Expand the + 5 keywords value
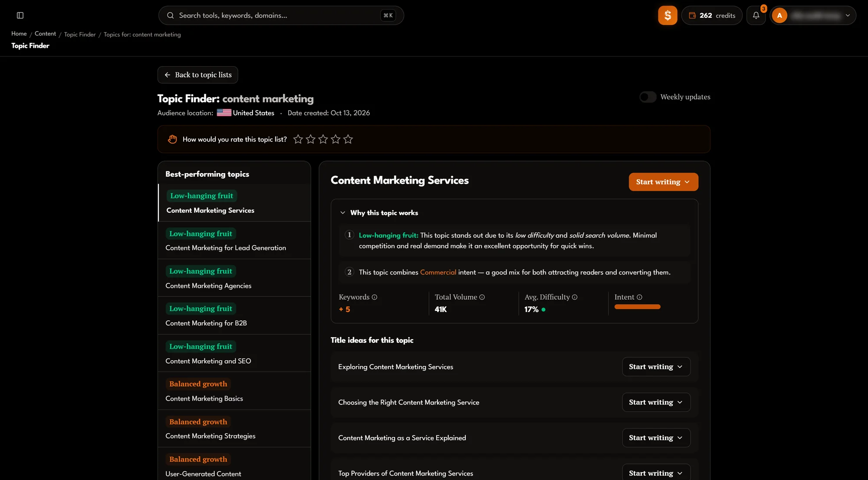 click(345, 309)
